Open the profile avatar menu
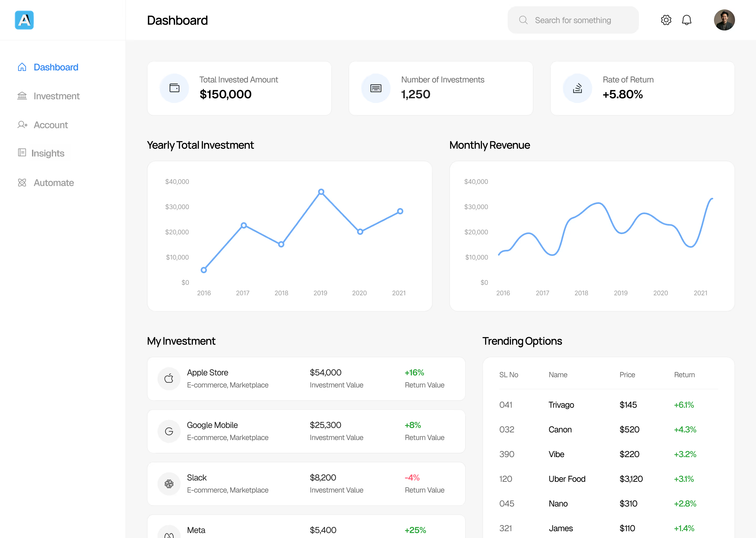 tap(724, 20)
